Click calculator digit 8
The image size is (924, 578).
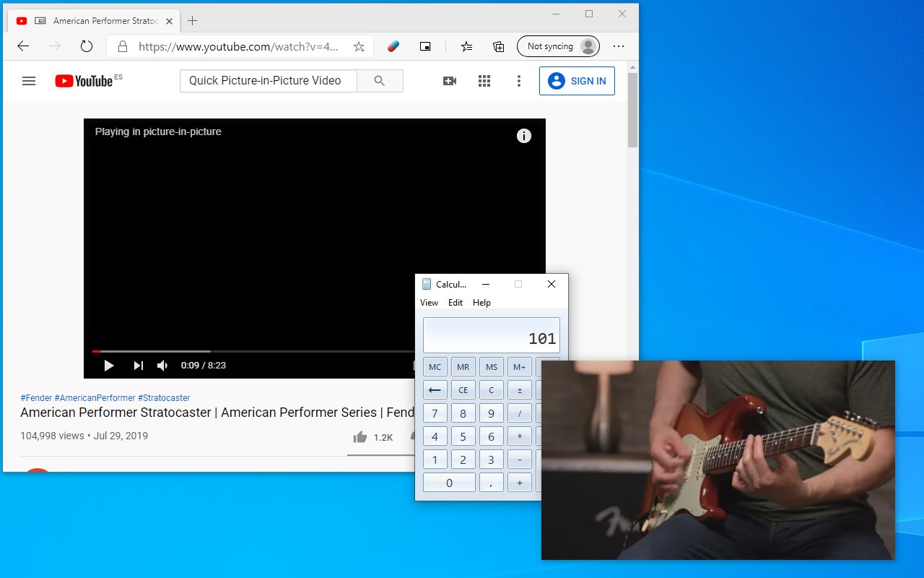(463, 413)
